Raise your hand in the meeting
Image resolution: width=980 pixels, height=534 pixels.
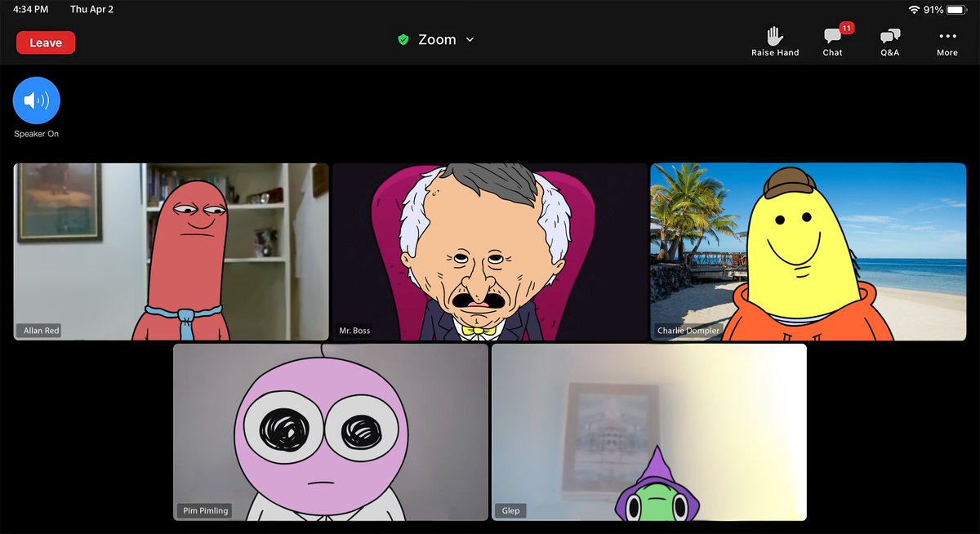775,42
